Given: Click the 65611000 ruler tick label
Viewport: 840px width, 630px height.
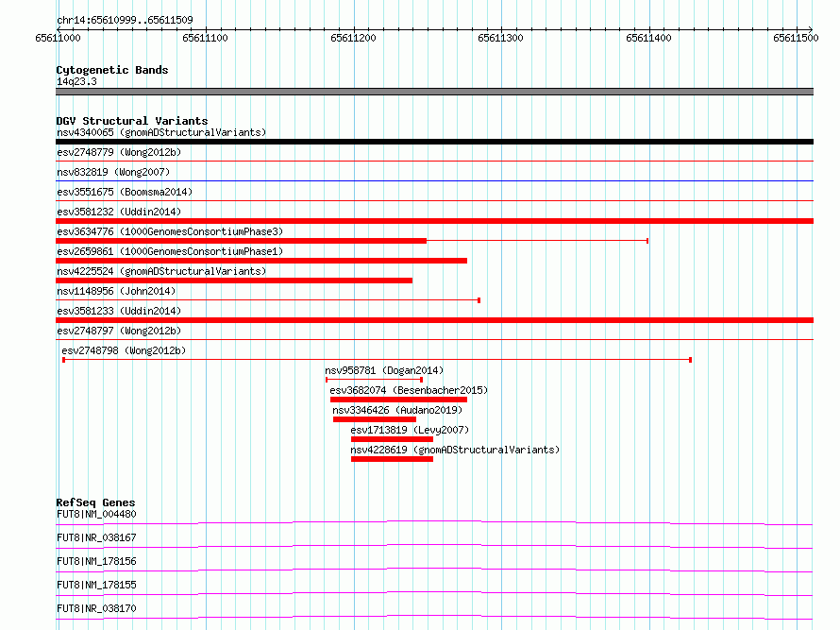Looking at the screenshot, I should [x=58, y=38].
